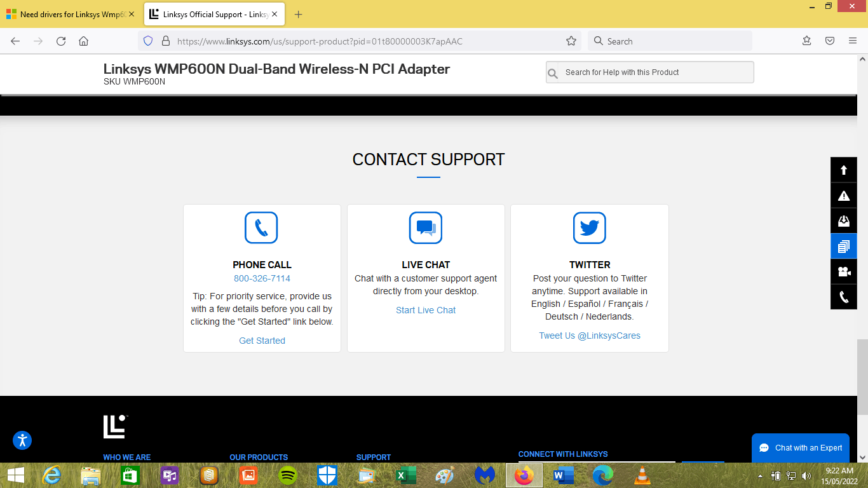The height and width of the screenshot is (488, 868).
Task: Reload the page with the refresh icon
Action: 61,41
